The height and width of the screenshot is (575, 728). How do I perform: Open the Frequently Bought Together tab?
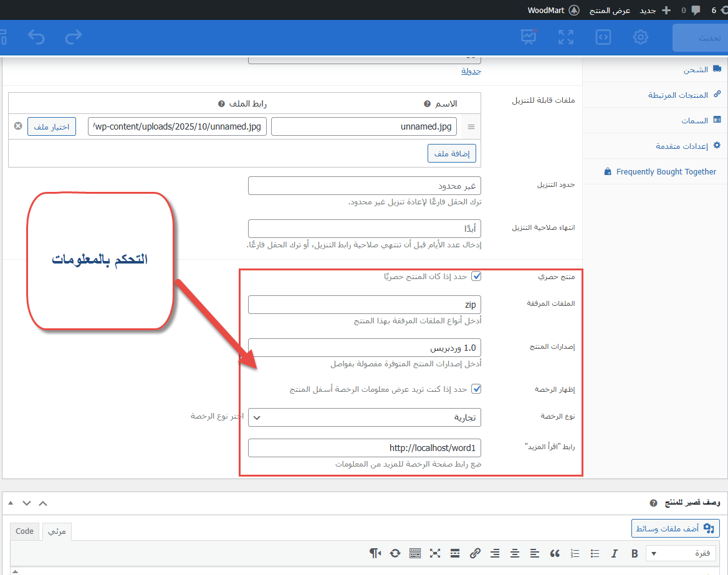tap(666, 171)
